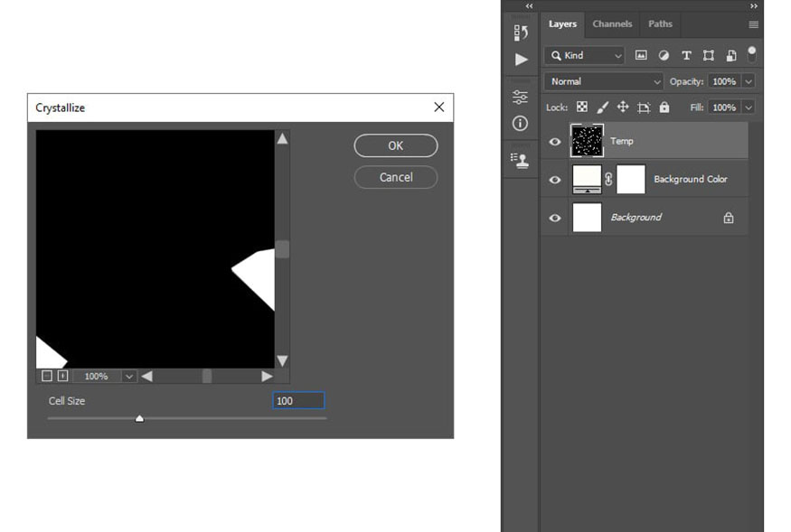Viewport: 791px width, 532px height.
Task: Toggle the layer filtering switch
Action: 751,54
